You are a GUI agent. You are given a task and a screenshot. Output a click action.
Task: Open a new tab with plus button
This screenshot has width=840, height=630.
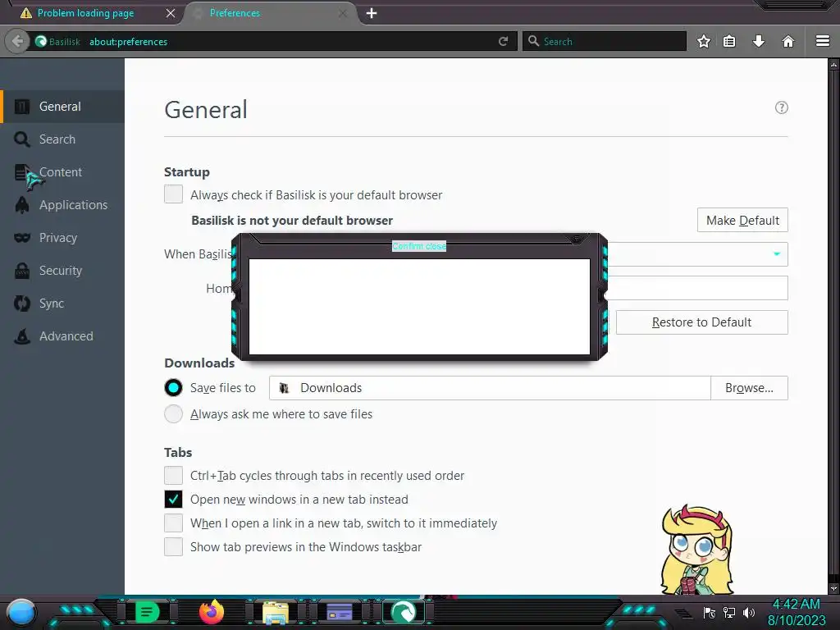coord(372,13)
